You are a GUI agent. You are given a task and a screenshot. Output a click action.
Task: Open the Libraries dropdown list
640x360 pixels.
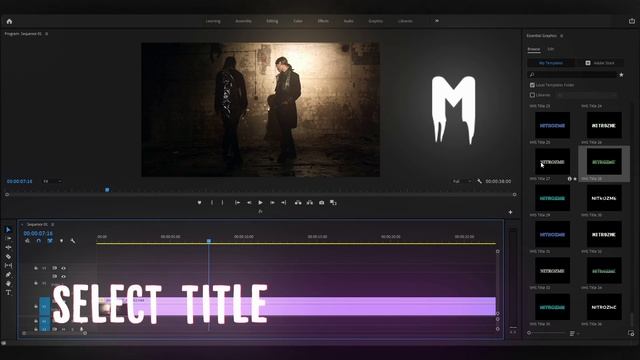coord(586,95)
